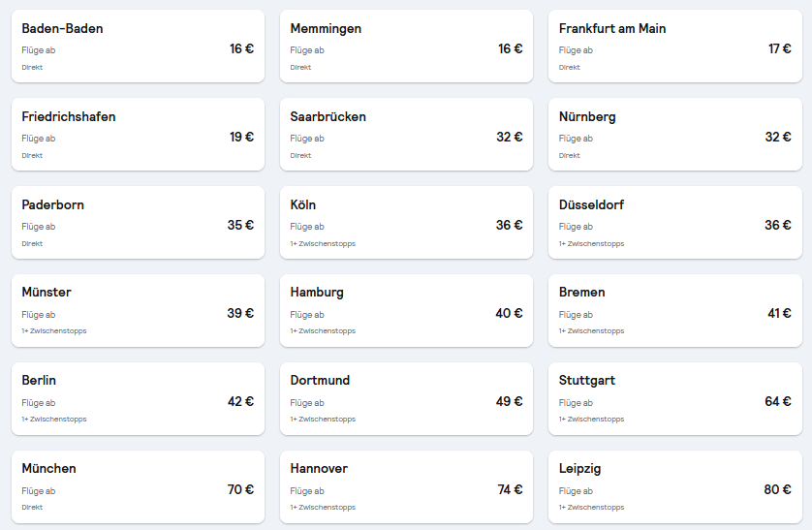The height and width of the screenshot is (530, 812).
Task: Open the Paderborn direct flight card
Action: [x=138, y=223]
